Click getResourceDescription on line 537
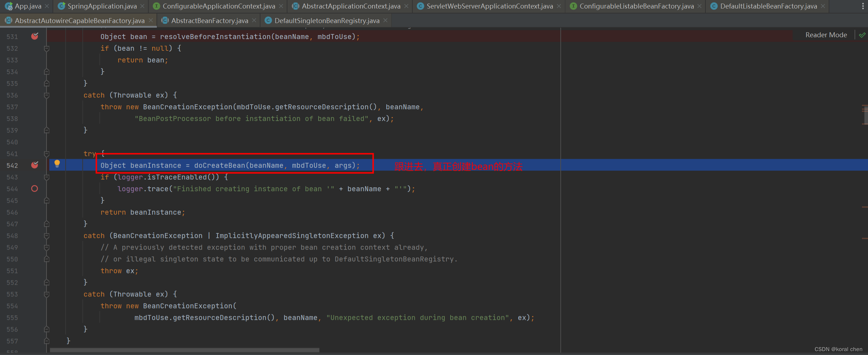Viewport: 868px width, 355px height. 322,107
